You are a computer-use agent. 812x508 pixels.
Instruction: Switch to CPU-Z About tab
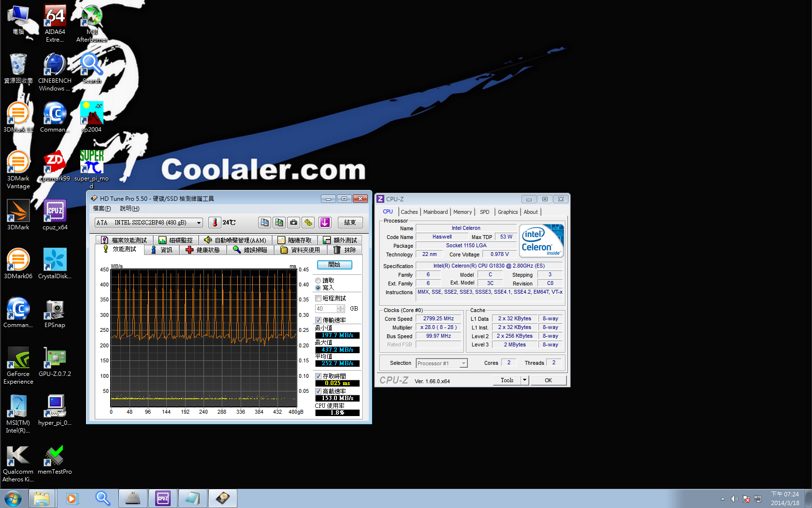[x=531, y=212]
